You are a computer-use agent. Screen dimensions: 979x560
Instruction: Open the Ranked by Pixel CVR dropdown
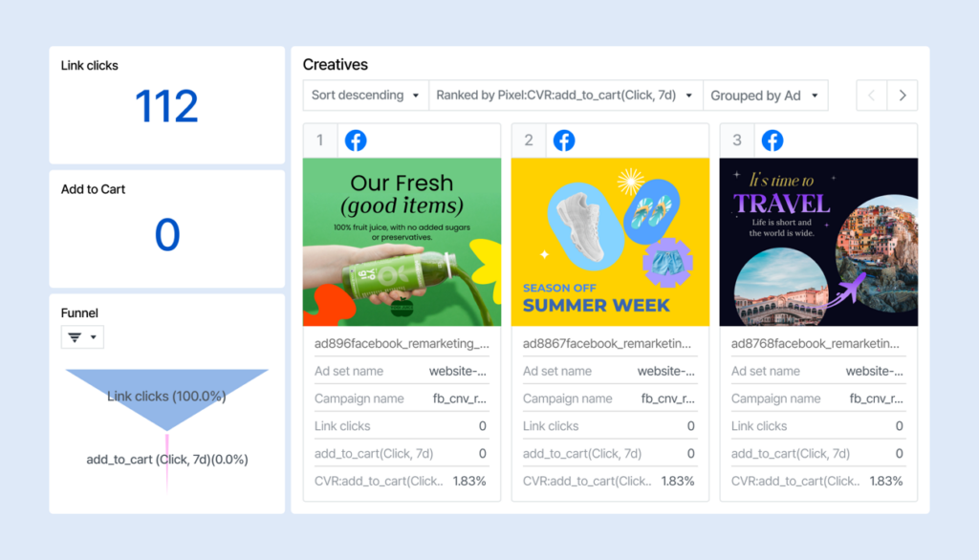point(564,96)
